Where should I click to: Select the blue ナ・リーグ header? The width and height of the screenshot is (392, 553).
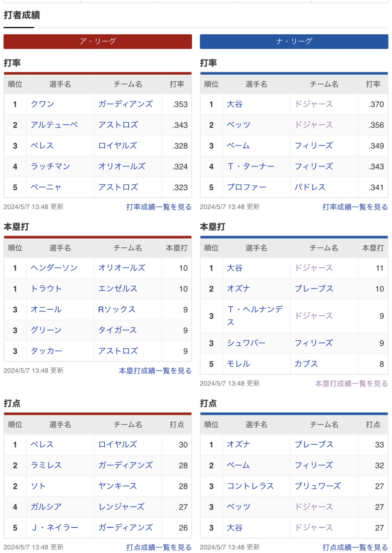(294, 41)
